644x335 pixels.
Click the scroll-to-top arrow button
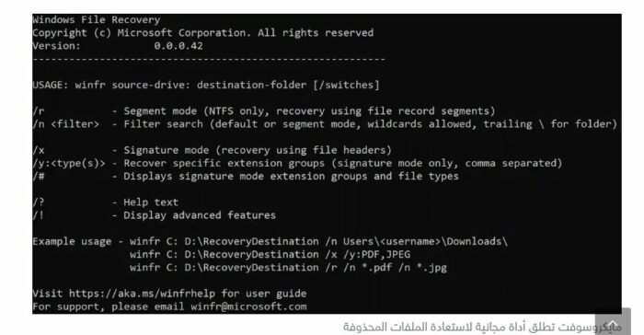click(x=613, y=322)
